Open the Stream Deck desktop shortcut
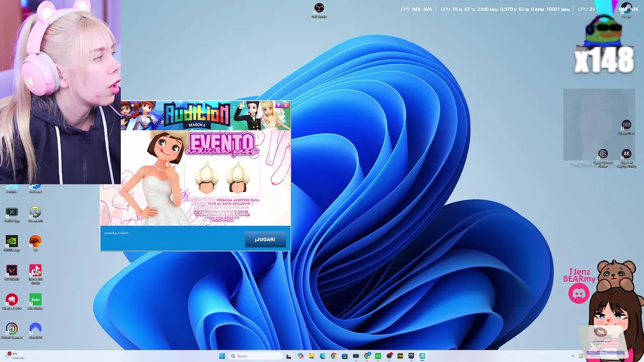The image size is (644, 362). [626, 127]
